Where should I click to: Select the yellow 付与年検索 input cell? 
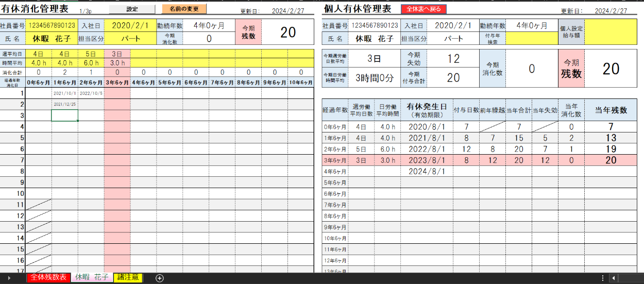(x=531, y=38)
